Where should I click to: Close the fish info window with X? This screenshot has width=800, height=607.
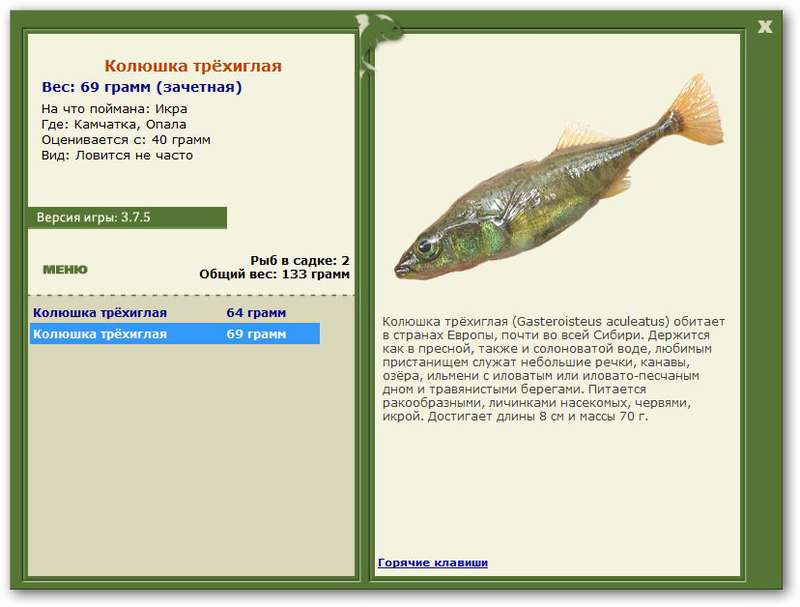[764, 27]
